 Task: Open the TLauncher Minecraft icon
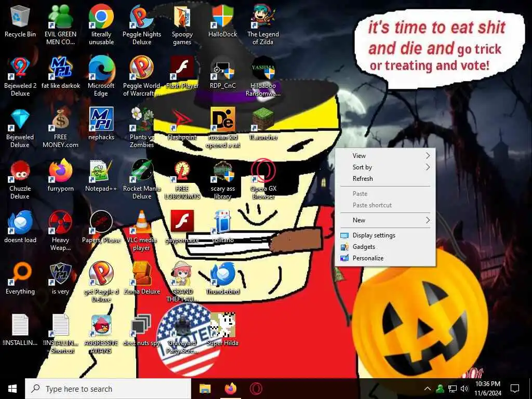(263, 124)
